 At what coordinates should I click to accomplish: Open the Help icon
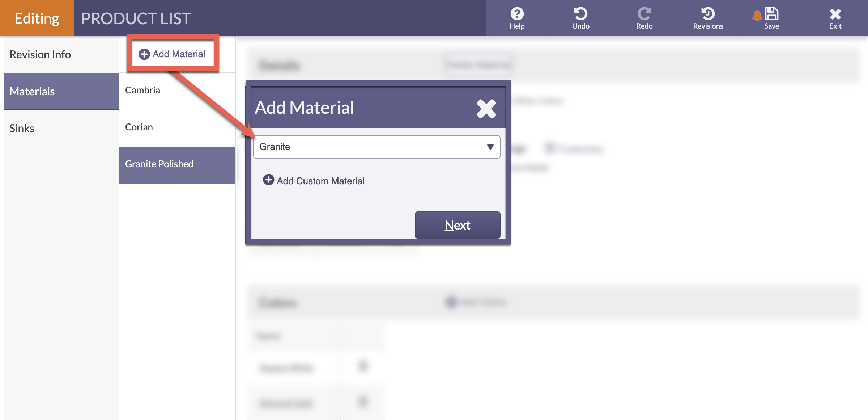click(x=517, y=14)
